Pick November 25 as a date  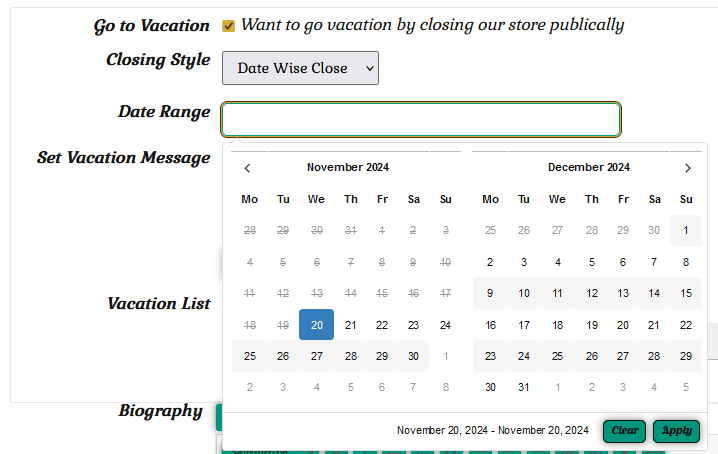(250, 356)
